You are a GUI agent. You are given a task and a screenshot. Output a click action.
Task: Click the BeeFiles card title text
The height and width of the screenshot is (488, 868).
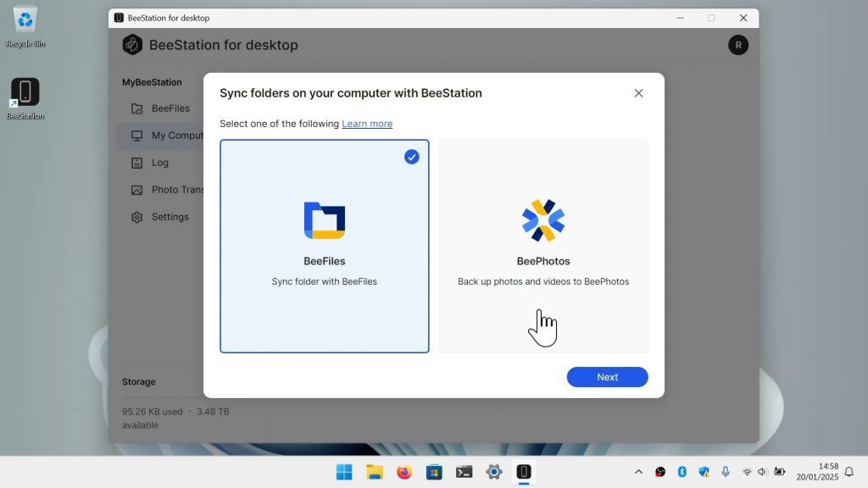(325, 261)
